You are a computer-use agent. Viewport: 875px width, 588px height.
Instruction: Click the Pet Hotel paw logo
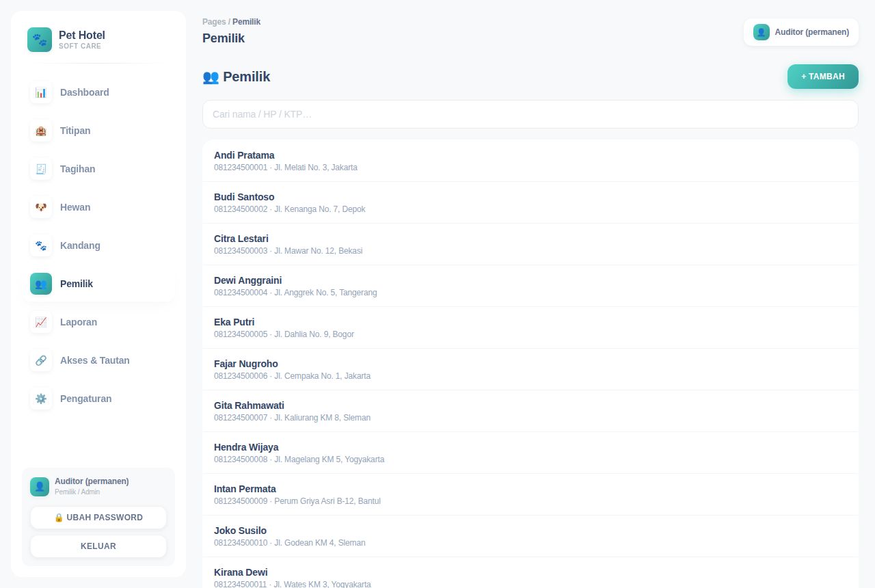[x=40, y=40]
